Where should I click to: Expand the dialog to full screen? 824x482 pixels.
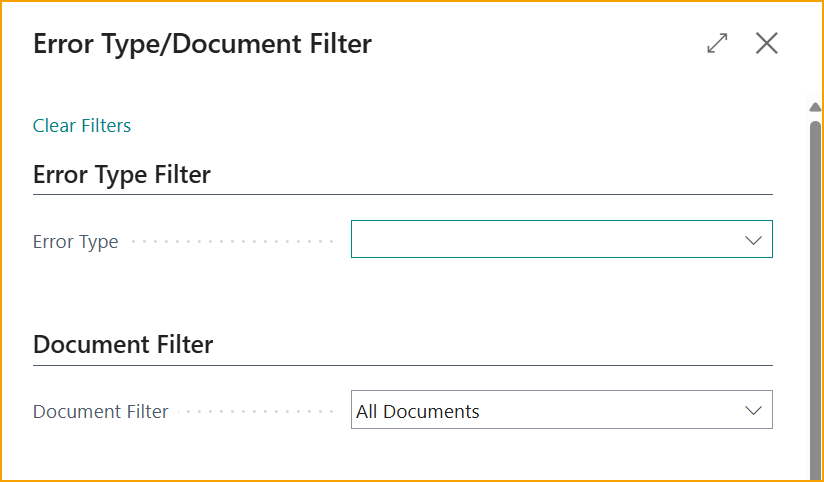[717, 43]
